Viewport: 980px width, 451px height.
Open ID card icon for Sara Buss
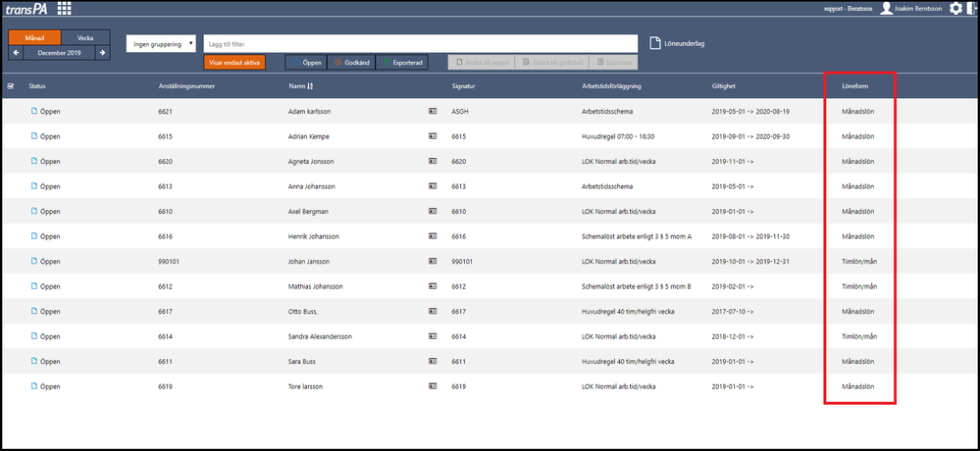pos(433,361)
